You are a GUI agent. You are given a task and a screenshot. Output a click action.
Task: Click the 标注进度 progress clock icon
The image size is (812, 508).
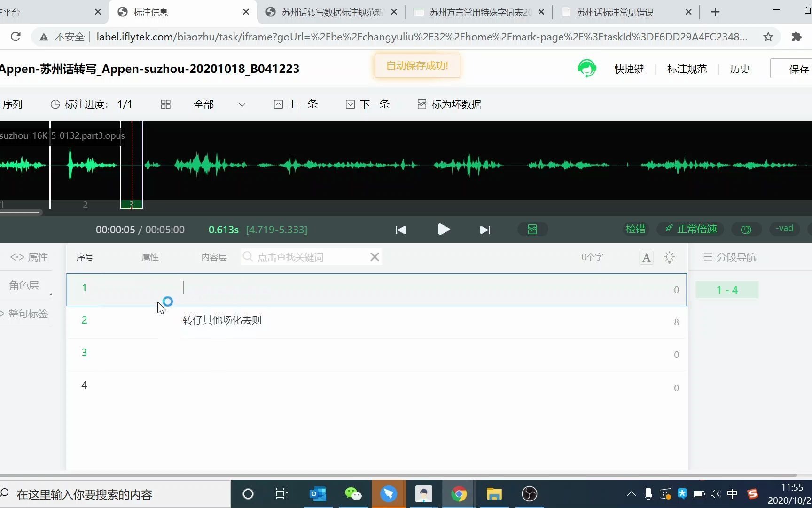pos(55,104)
